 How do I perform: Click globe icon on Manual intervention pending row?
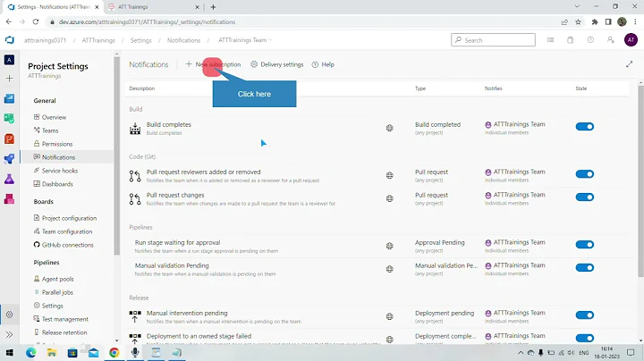[x=389, y=316]
